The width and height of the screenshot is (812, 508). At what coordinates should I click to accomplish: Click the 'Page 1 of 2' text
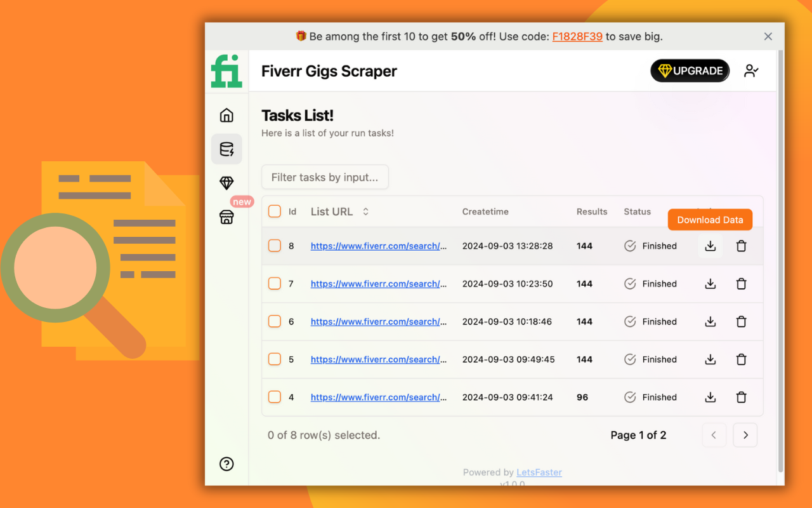(x=638, y=435)
